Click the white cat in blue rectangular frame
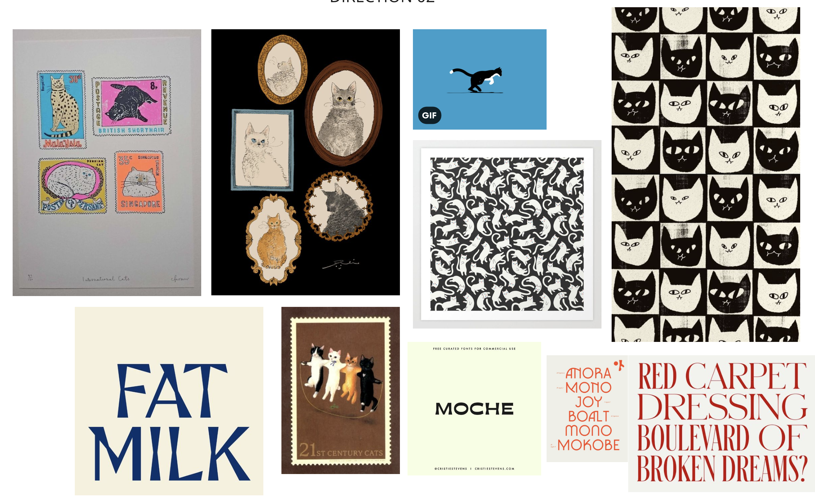 click(262, 150)
